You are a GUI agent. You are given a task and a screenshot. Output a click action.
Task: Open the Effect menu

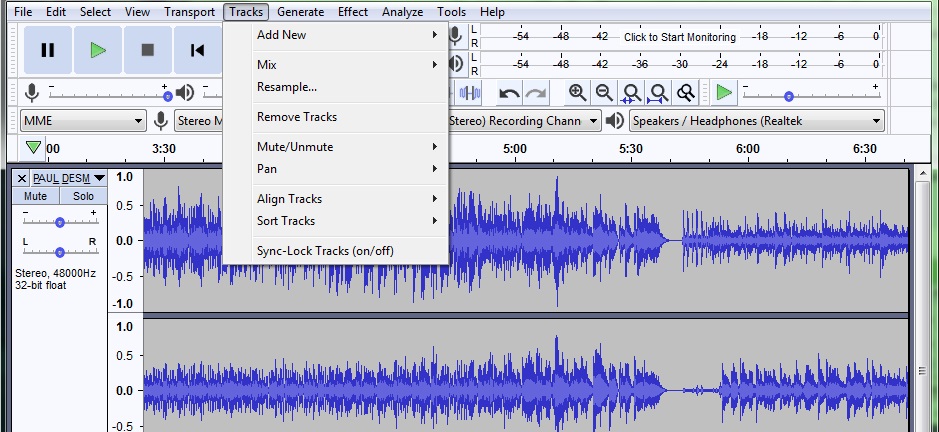[353, 12]
